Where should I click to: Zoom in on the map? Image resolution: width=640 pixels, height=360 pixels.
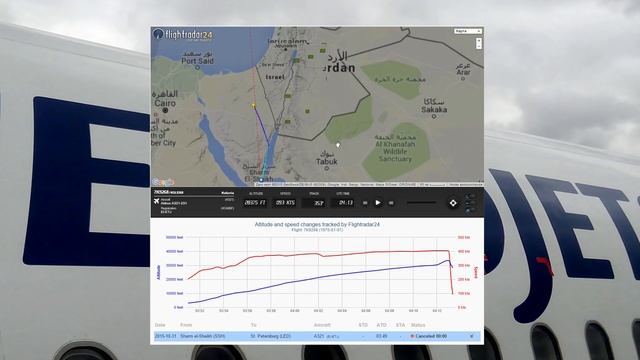tap(479, 41)
